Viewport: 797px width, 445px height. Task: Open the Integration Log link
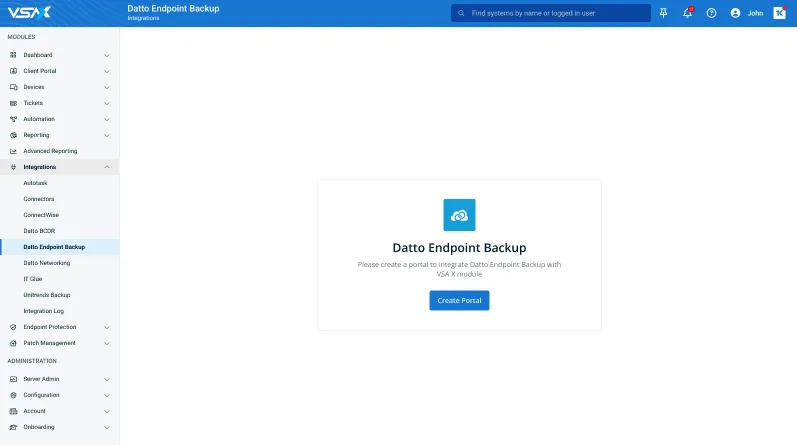point(44,311)
